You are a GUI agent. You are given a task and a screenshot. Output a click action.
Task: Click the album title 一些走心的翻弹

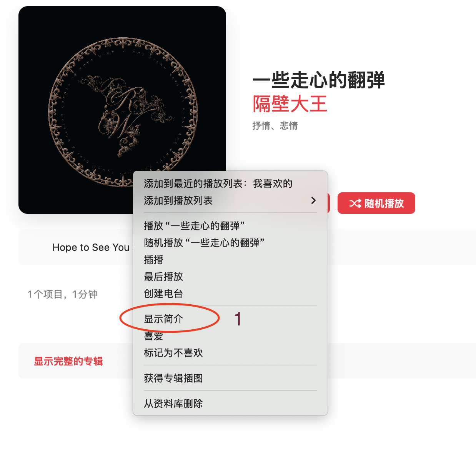click(x=319, y=80)
